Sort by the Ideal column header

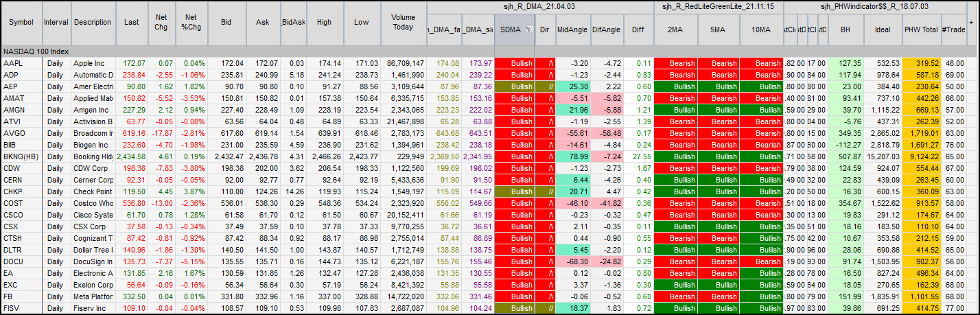[x=883, y=30]
